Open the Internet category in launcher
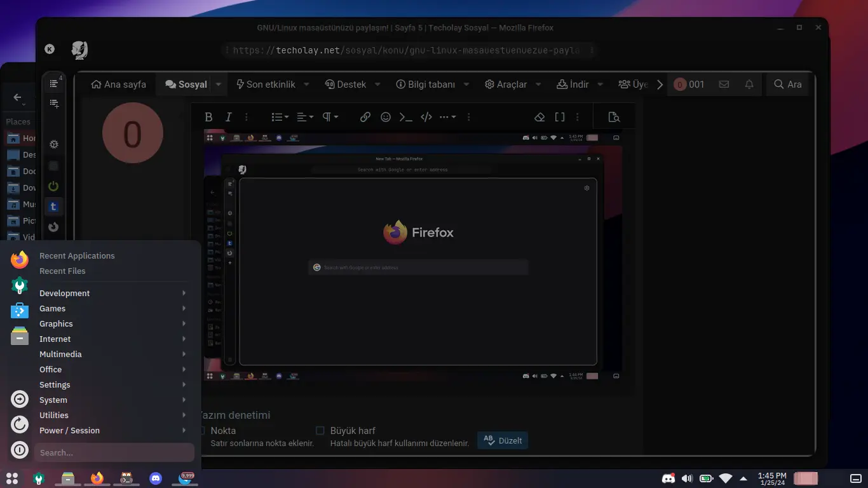 point(114,339)
